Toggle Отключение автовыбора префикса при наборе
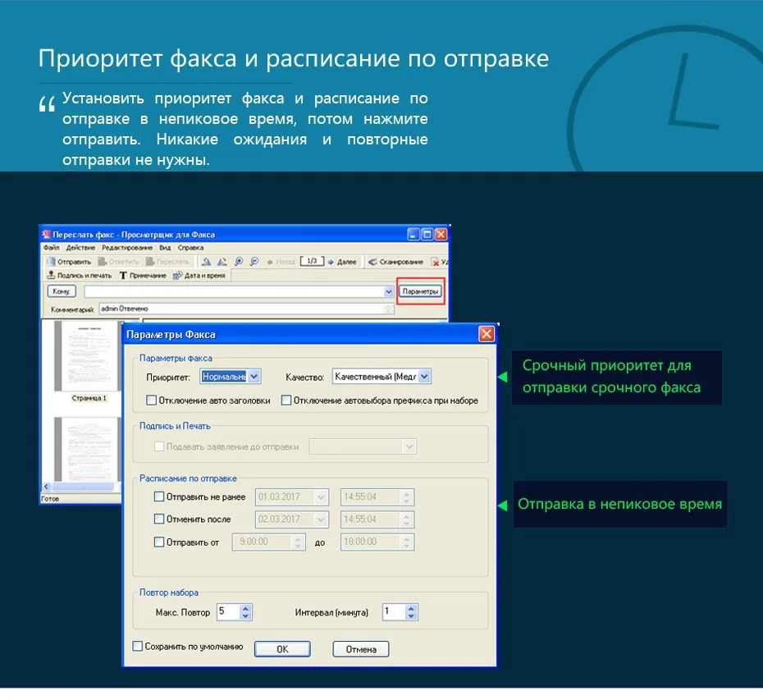Image resolution: width=763 pixels, height=700 pixels. click(x=286, y=400)
